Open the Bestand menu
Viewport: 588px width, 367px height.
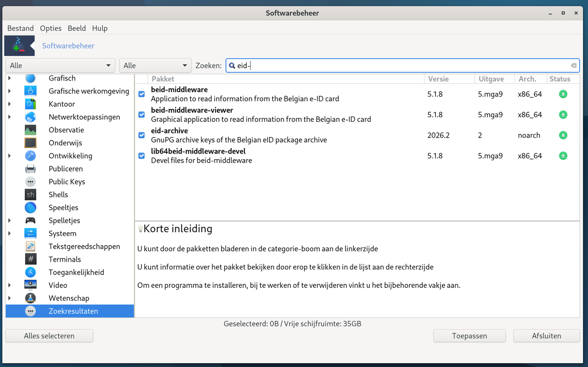pyautogui.click(x=21, y=28)
